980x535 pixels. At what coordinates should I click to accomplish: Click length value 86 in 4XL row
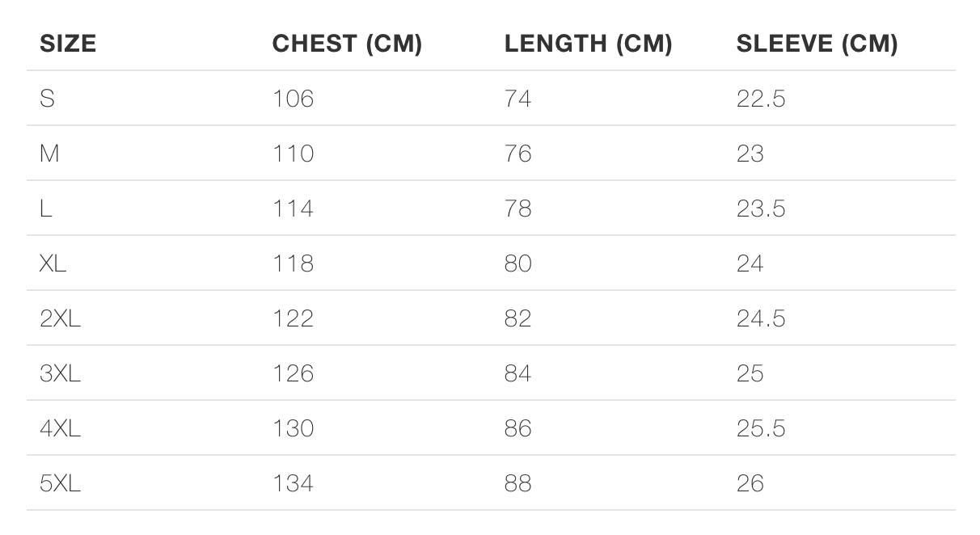pyautogui.click(x=517, y=428)
